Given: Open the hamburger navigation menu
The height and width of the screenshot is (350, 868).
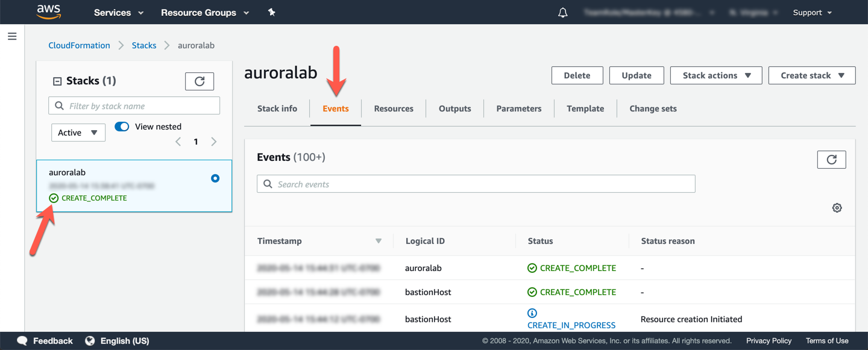Looking at the screenshot, I should (12, 37).
